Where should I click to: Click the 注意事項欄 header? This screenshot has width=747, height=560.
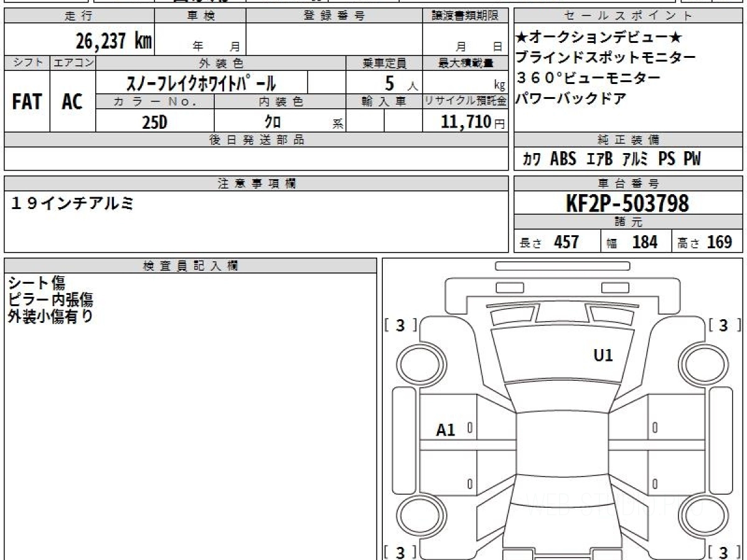[256, 184]
